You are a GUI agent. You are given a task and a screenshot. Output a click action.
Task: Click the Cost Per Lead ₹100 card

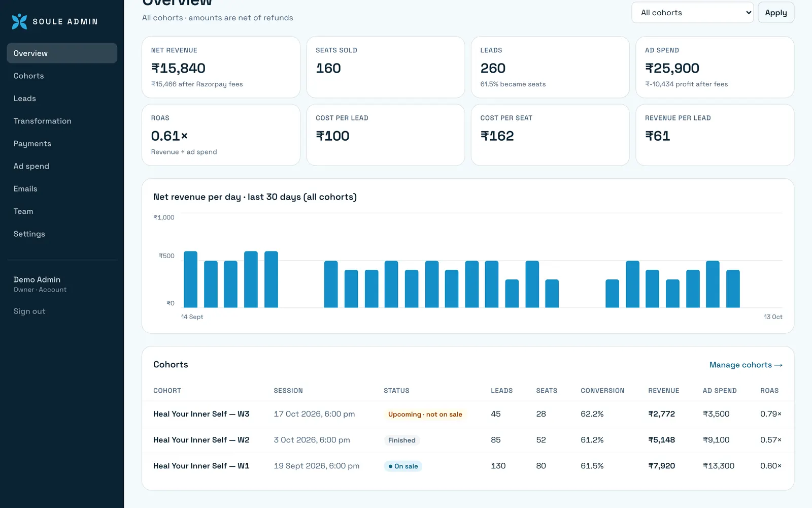(x=386, y=135)
